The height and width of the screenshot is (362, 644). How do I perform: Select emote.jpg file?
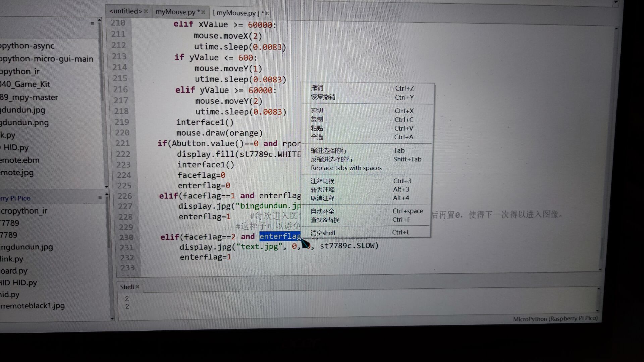coord(17,173)
